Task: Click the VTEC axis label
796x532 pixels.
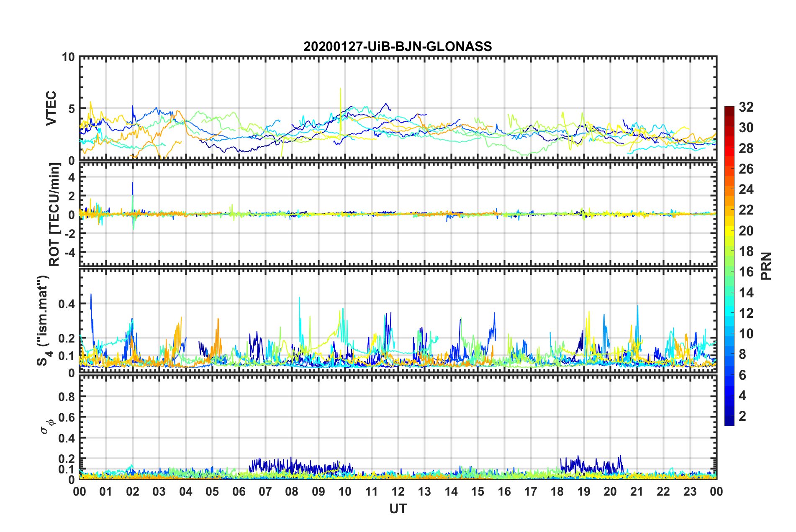Action: [x=51, y=109]
